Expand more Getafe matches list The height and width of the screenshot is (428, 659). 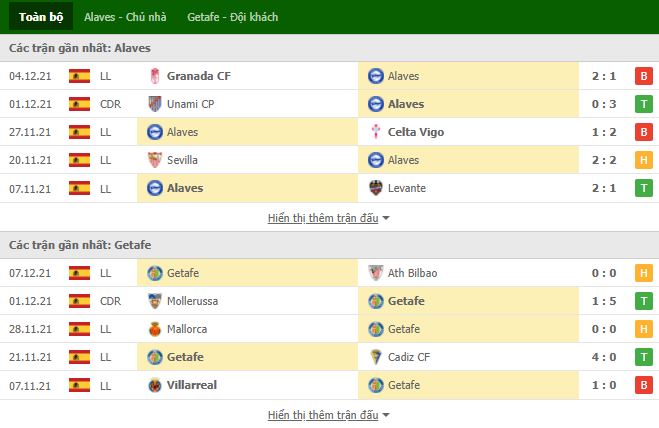point(328,415)
